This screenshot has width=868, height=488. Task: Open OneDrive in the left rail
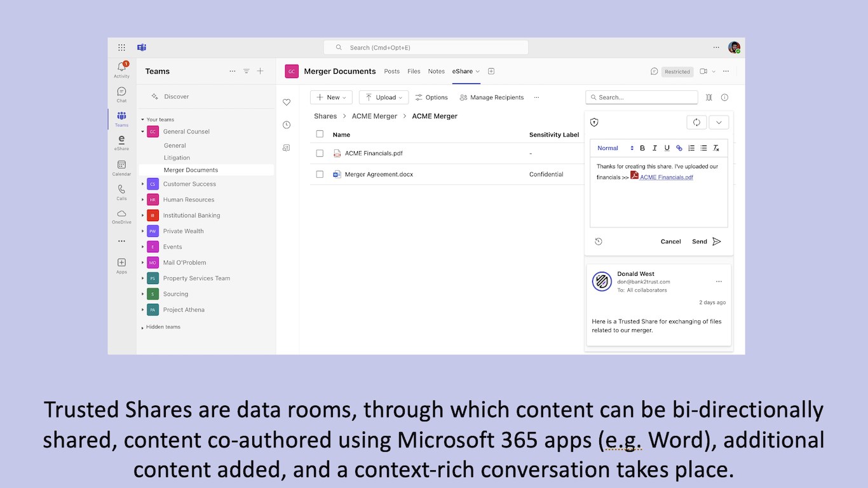pyautogui.click(x=121, y=217)
